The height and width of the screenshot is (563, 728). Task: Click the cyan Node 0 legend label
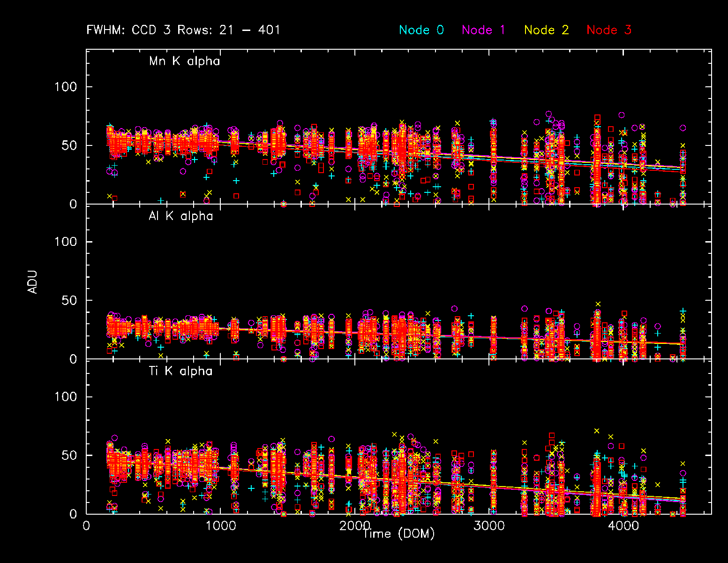[421, 30]
